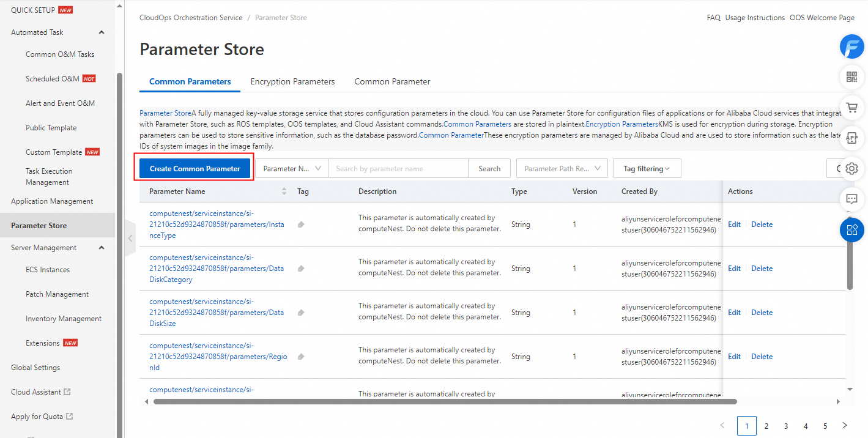This screenshot has height=438, width=868.
Task: Open Common O&M Tasks in sidebar
Action: click(x=60, y=54)
